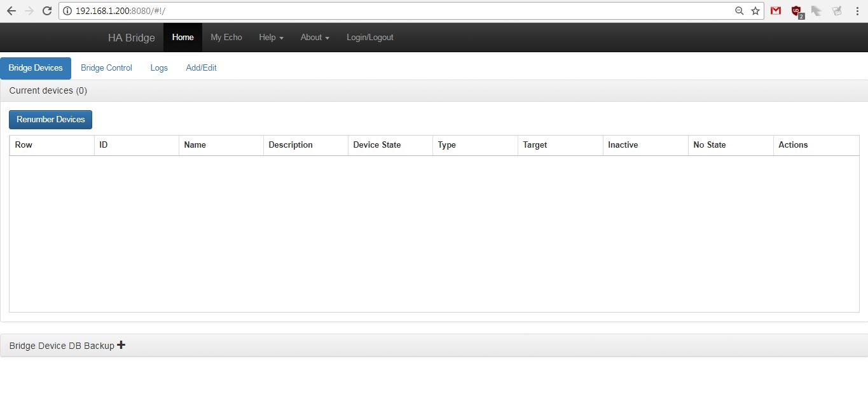
Task: Open the Add/Edit tab
Action: coord(201,68)
